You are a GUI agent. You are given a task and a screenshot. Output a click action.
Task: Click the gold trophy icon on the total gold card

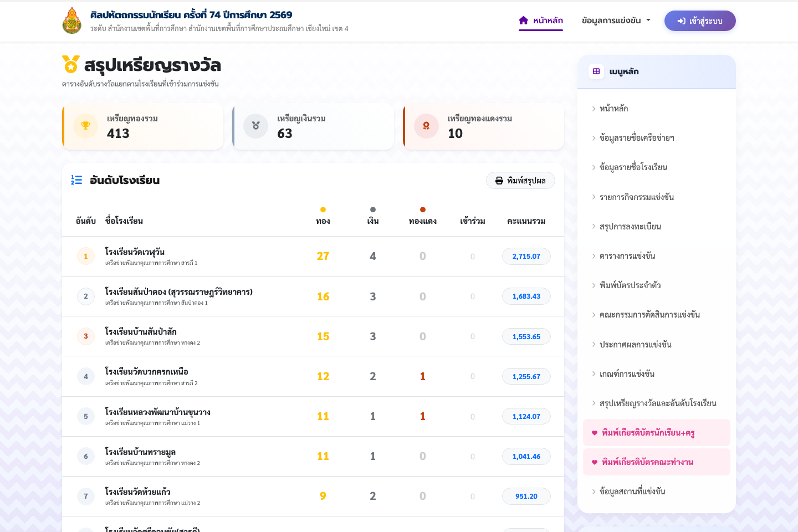point(85,126)
